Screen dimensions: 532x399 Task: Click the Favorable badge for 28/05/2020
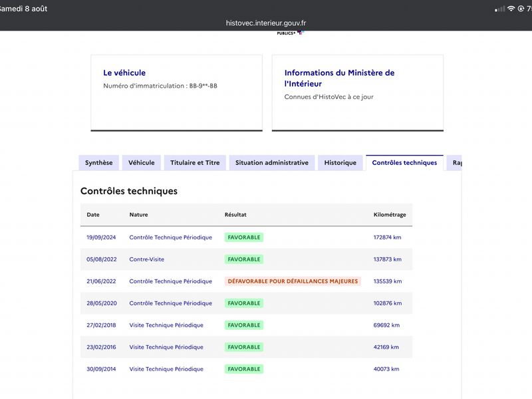[244, 303]
